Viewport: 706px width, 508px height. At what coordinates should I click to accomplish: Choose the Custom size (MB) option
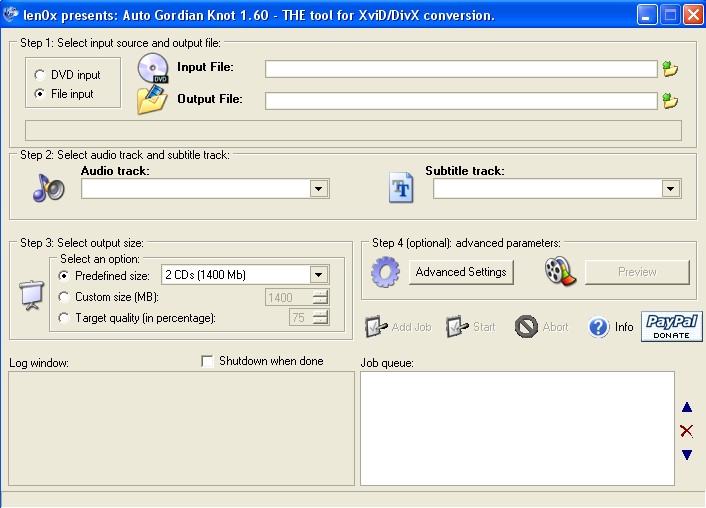[x=65, y=296]
